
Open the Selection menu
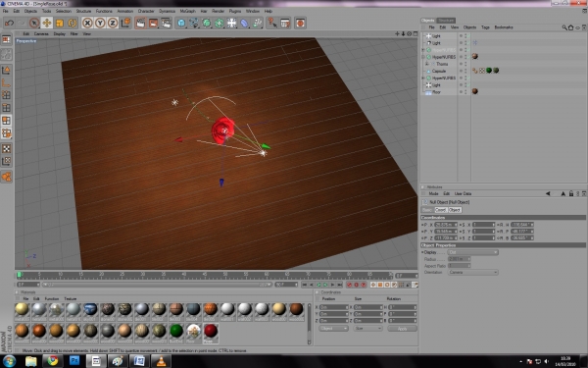pyautogui.click(x=64, y=11)
